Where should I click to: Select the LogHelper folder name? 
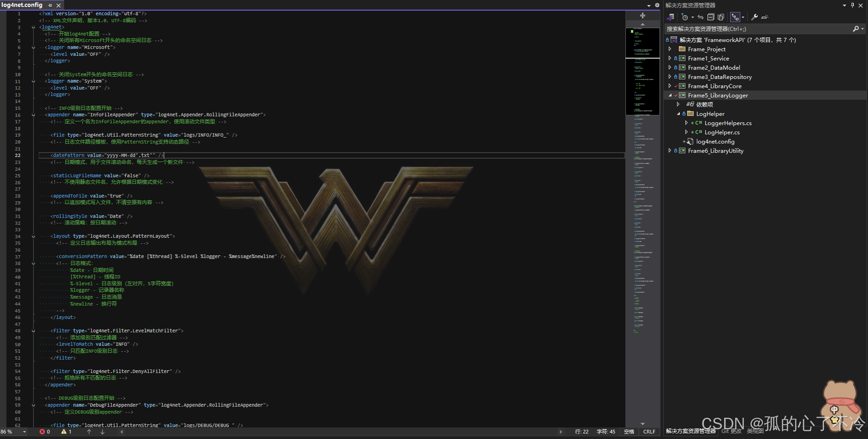[710, 114]
